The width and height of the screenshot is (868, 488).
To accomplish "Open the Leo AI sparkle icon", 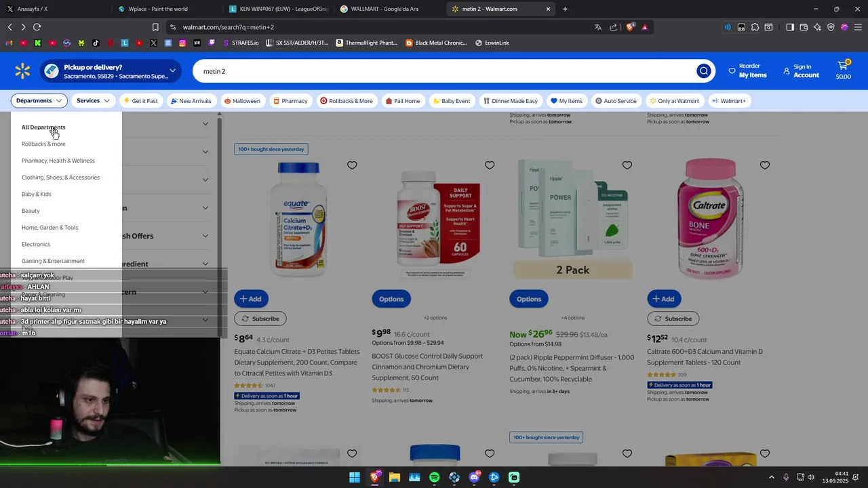I will [x=817, y=27].
